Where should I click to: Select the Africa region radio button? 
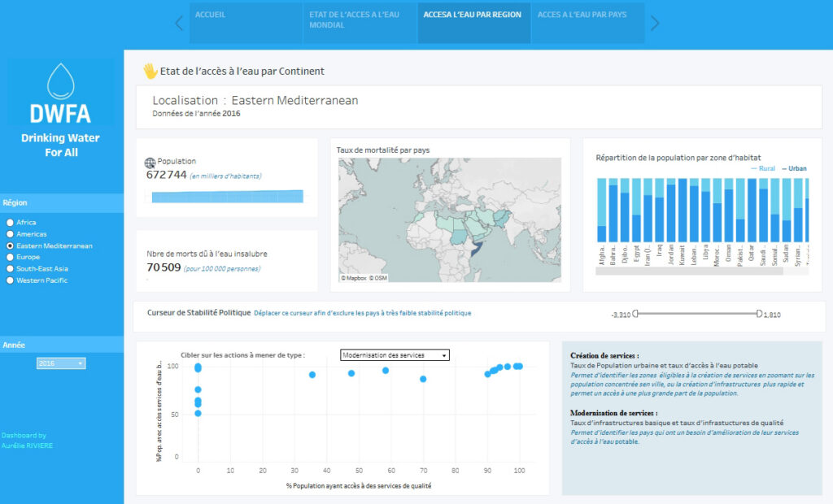(x=8, y=222)
